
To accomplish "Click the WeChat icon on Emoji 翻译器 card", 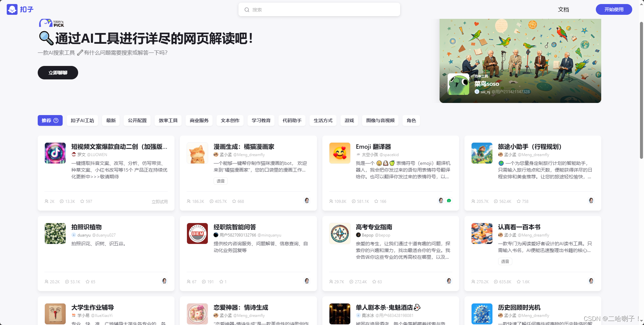I will 449,201.
